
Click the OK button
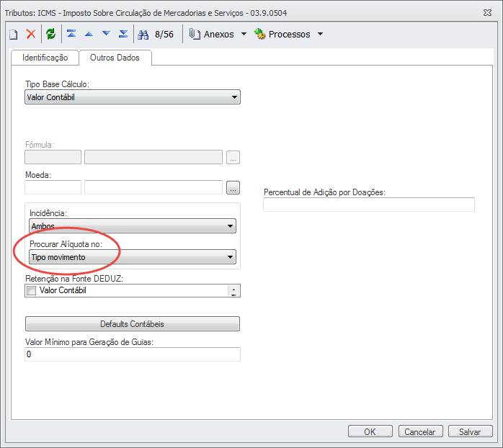click(370, 431)
